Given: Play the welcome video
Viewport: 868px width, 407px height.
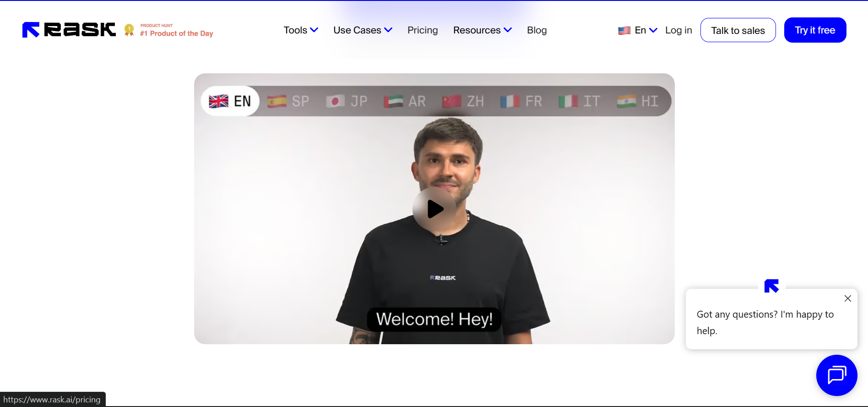Looking at the screenshot, I should (434, 209).
